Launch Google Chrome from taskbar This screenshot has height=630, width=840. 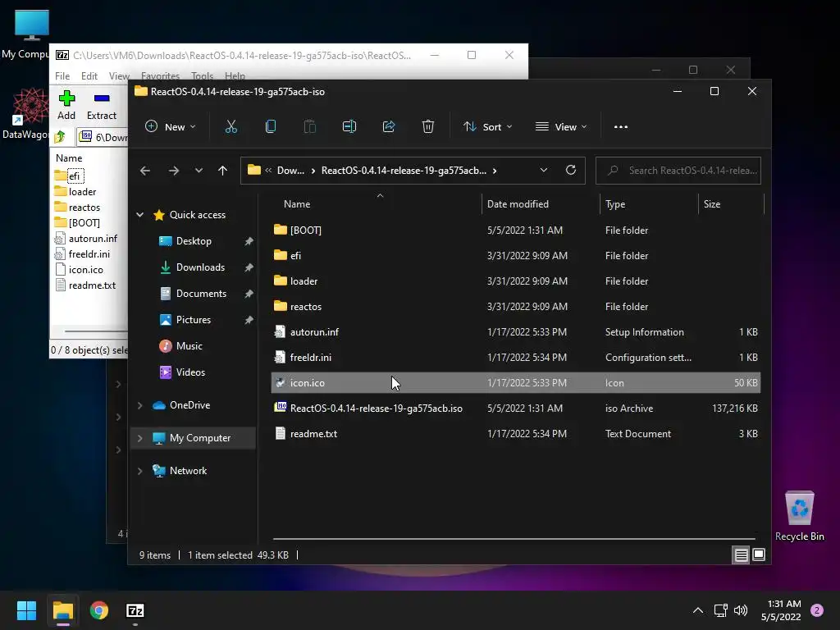tap(99, 610)
